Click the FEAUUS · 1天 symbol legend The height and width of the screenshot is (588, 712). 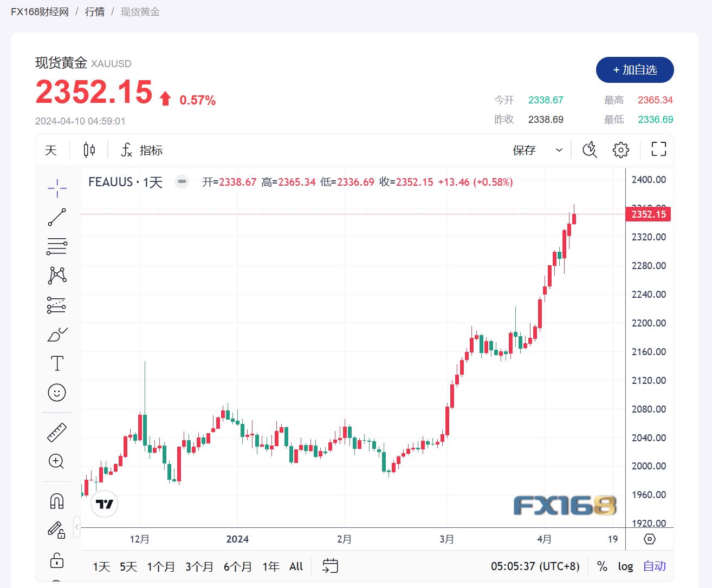(125, 182)
